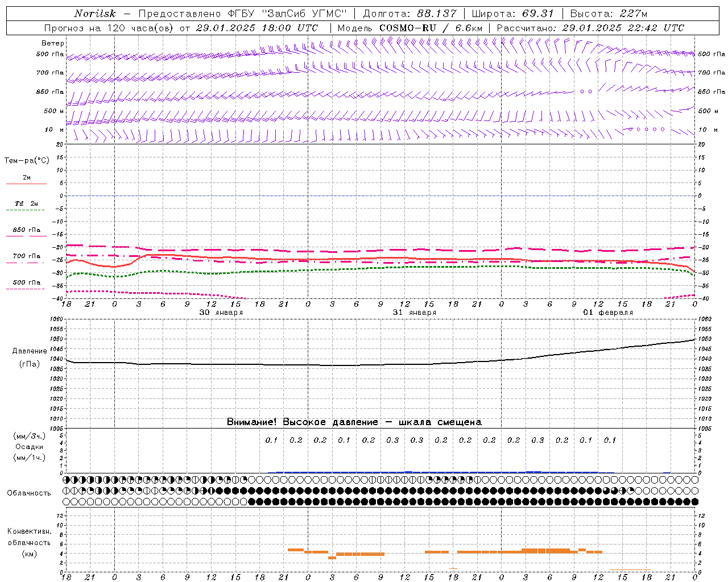Click the '31 января' date marker

click(415, 313)
